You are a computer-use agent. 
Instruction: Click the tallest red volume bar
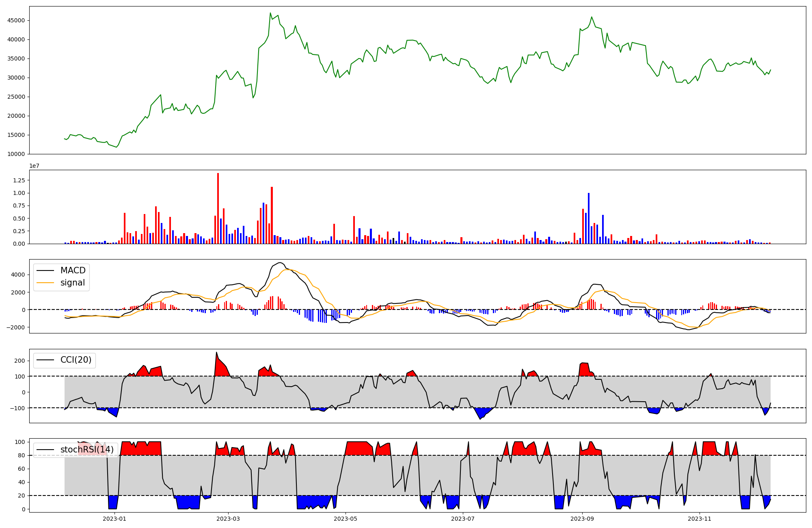218,208
